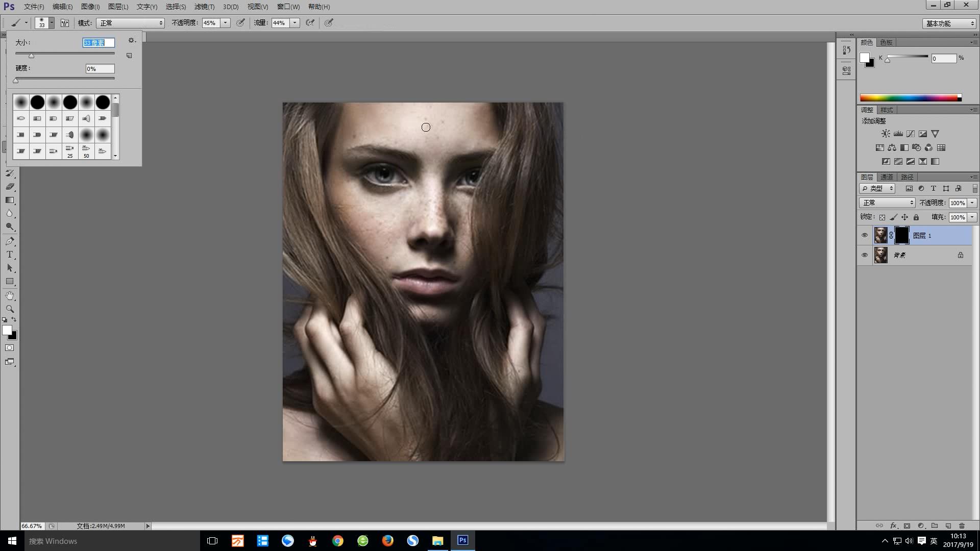Select the Dodge tool

[10, 227]
